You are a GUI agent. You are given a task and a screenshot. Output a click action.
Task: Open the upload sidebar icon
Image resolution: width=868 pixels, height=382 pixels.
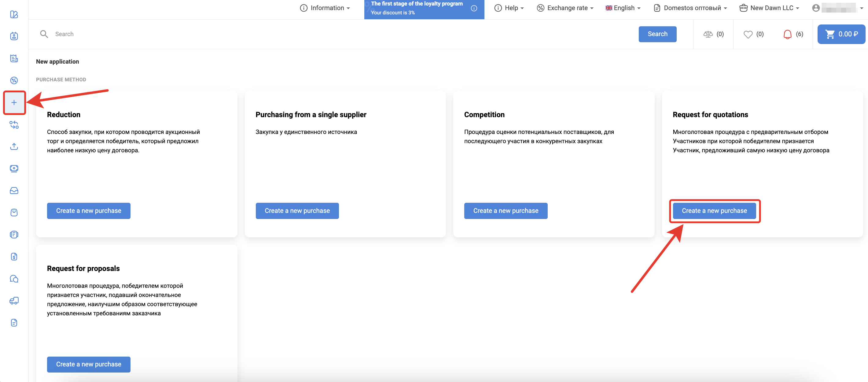pyautogui.click(x=14, y=147)
